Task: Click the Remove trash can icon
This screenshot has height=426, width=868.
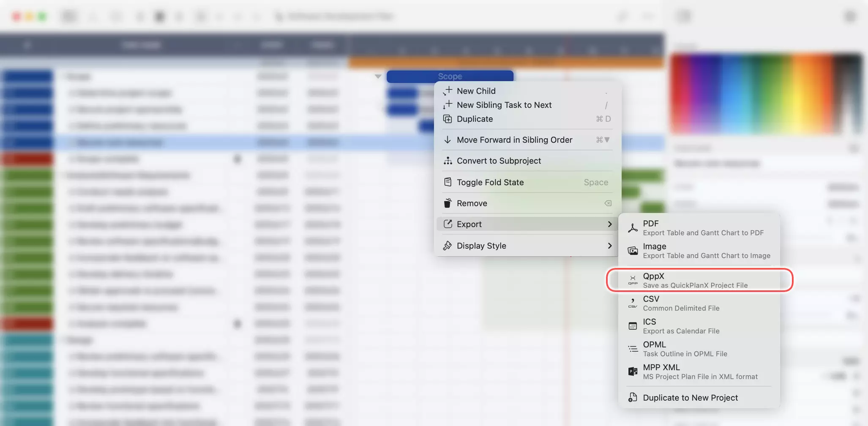Action: (x=448, y=203)
